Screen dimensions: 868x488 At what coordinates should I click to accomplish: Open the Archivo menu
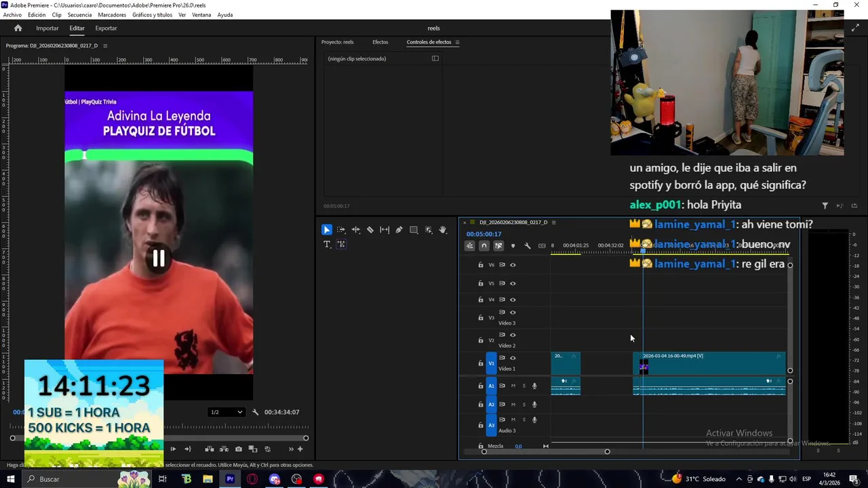tap(12, 15)
